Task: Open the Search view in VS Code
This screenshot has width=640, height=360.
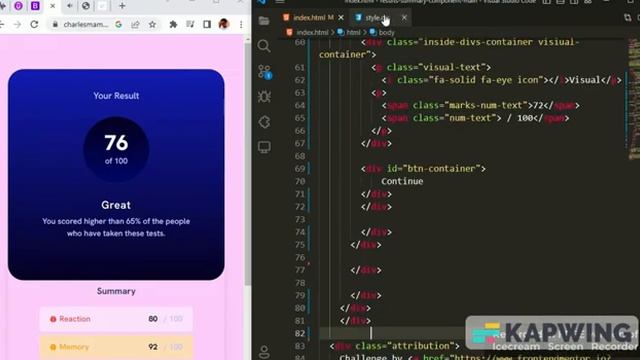Action: 264,46
